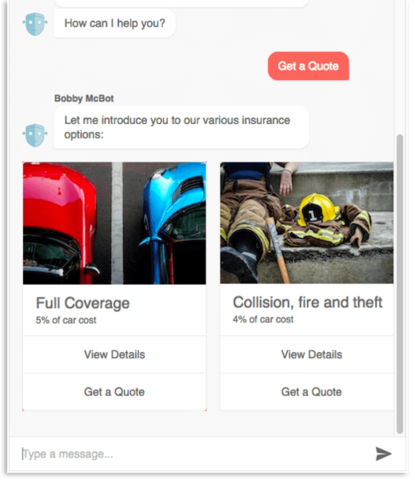Click the chat vertical scrollbar thumb
This screenshot has width=415, height=480.
pos(400,284)
